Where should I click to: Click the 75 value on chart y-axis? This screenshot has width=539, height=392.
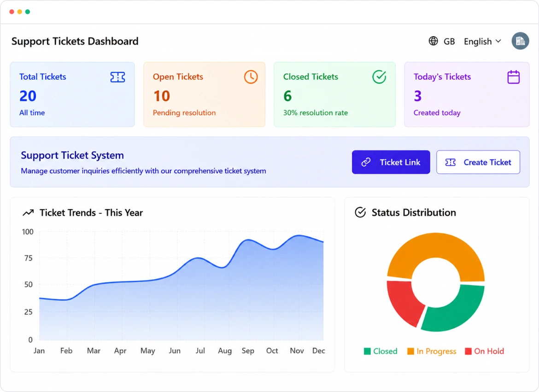click(29, 258)
